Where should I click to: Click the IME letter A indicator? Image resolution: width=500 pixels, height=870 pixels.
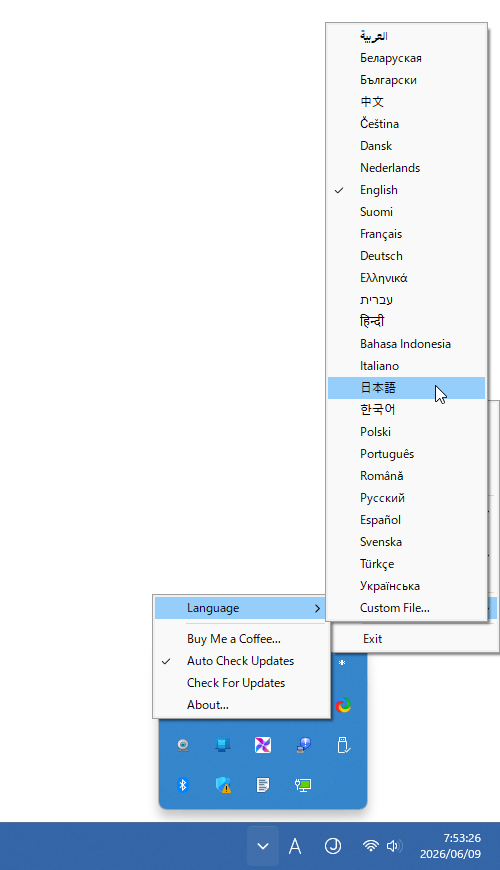point(295,847)
